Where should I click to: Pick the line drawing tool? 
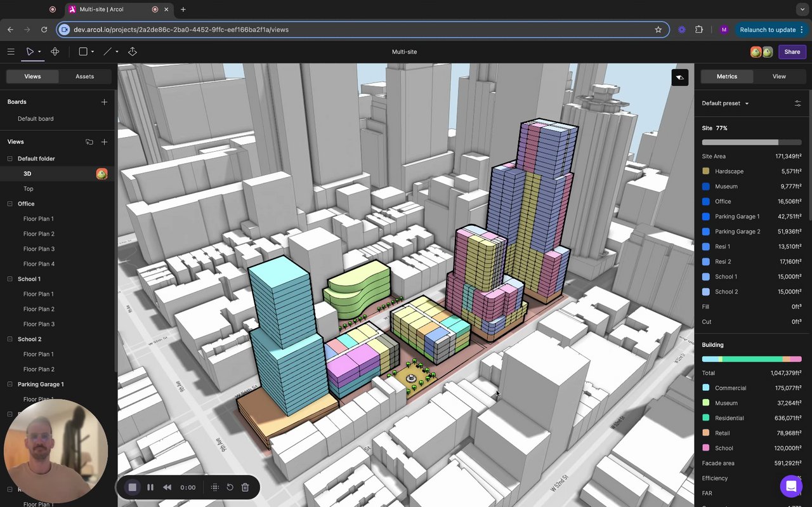(108, 52)
